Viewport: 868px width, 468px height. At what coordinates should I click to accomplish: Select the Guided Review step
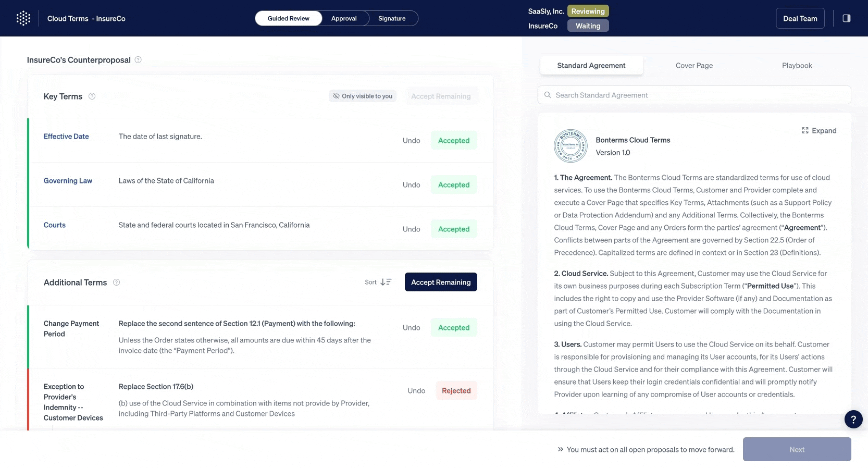[289, 18]
